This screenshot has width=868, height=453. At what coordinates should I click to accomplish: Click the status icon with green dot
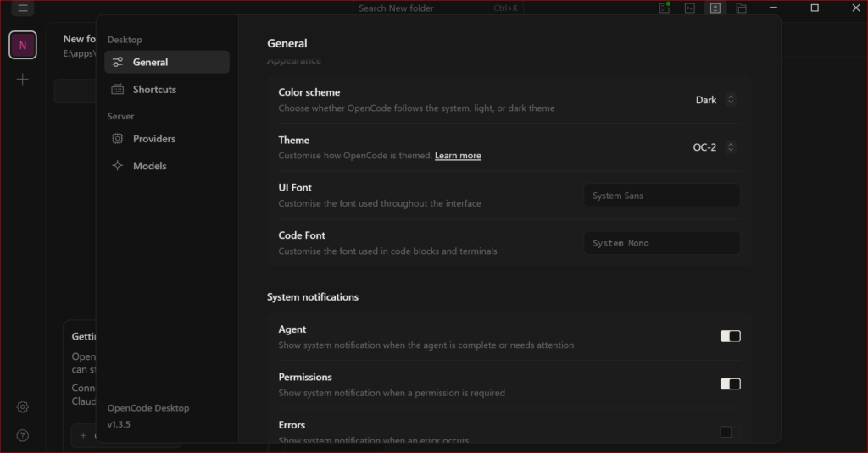[665, 8]
